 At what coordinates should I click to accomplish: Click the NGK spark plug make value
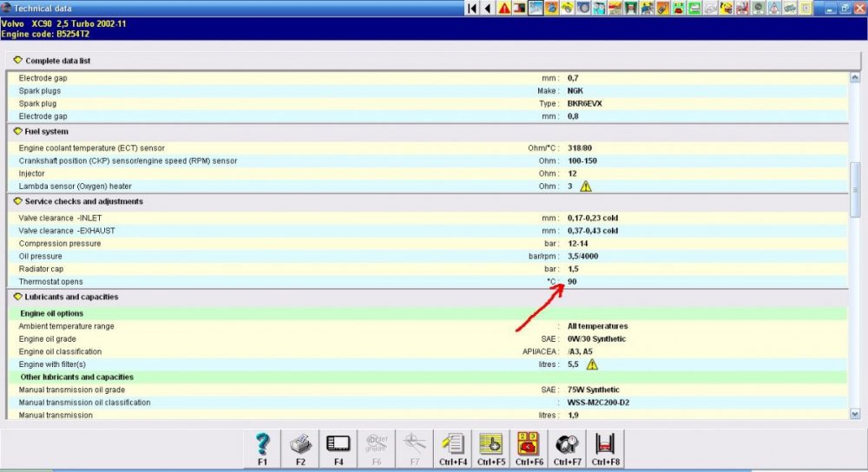click(x=575, y=91)
